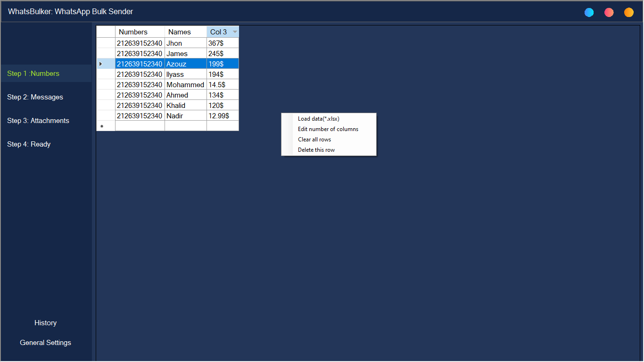Click the pink circle window button

[609, 12]
